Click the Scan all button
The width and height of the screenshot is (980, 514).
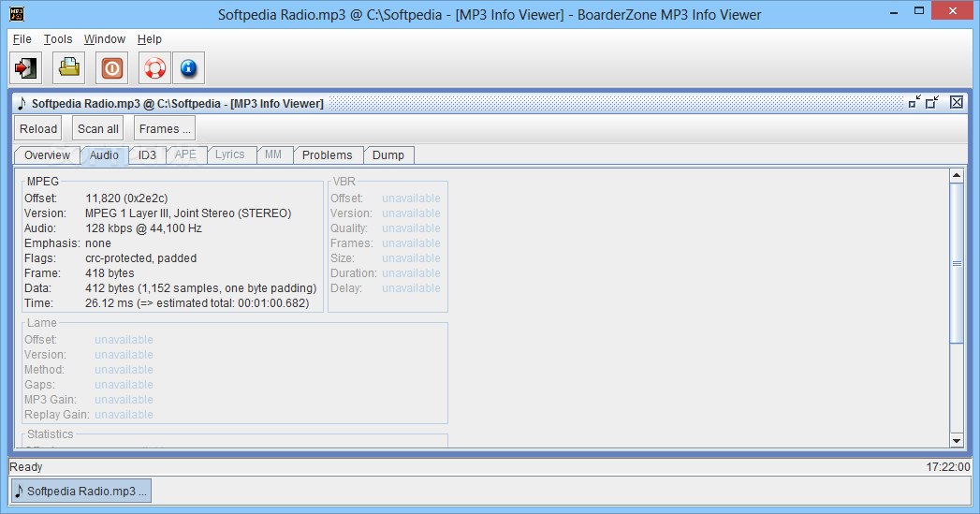click(98, 129)
